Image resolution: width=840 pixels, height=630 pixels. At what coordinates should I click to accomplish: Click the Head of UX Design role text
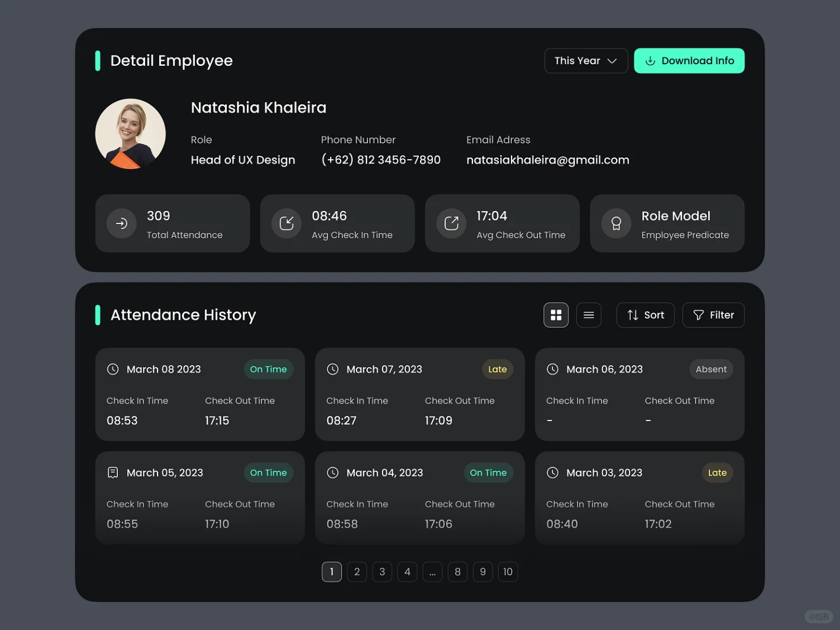[243, 160]
